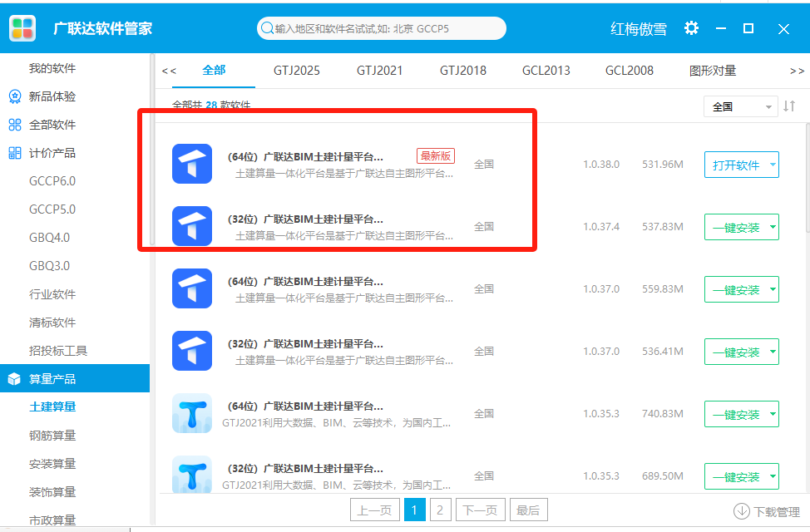
Task: Open 下载管理 download manager
Action: pyautogui.click(x=767, y=511)
